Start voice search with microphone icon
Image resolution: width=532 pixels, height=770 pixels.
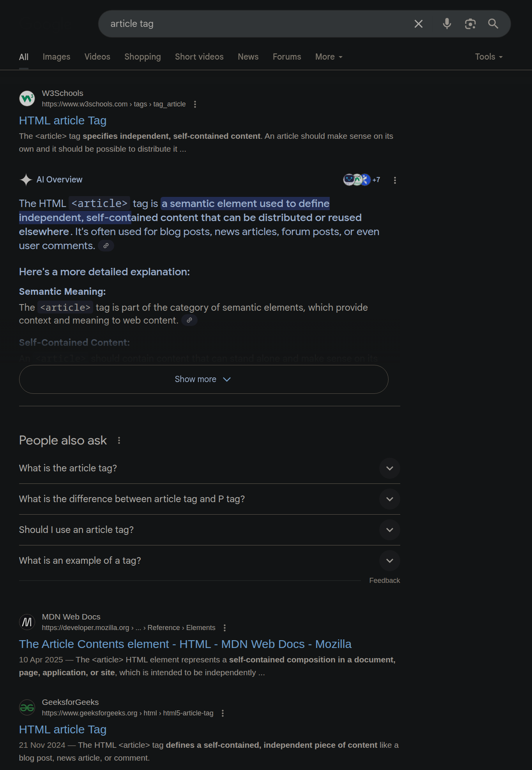[447, 24]
